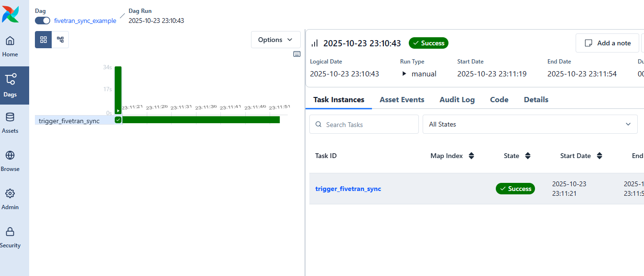This screenshot has height=276, width=644.
Task: Open the Home page in sidebar
Action: pos(10,47)
